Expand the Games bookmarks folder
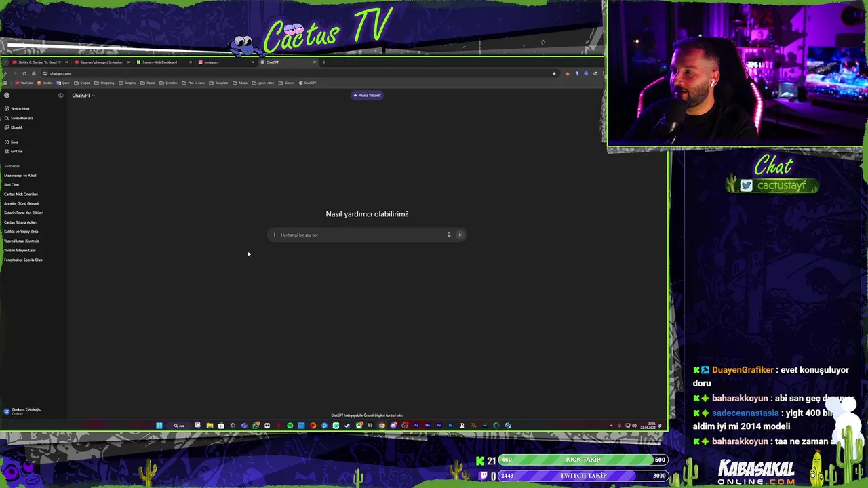 coord(286,83)
